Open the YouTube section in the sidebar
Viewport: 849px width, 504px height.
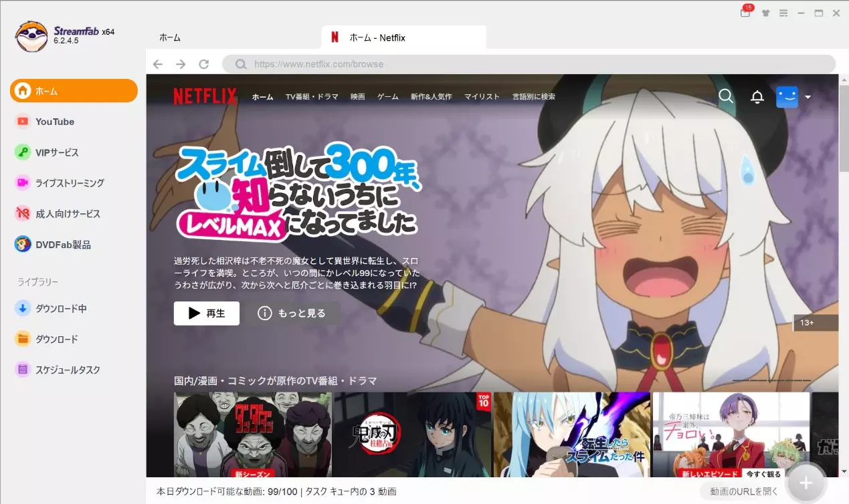tap(54, 122)
